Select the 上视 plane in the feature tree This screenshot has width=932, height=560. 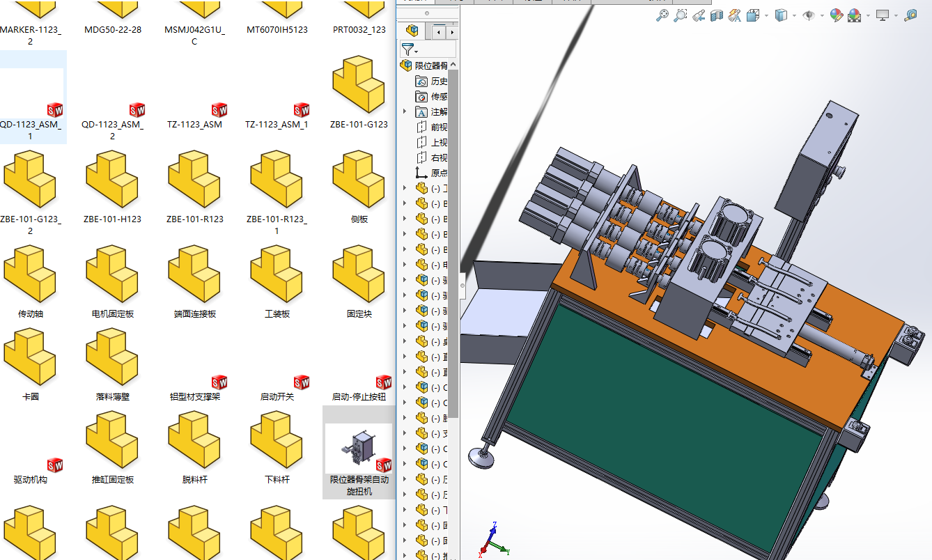(x=431, y=142)
